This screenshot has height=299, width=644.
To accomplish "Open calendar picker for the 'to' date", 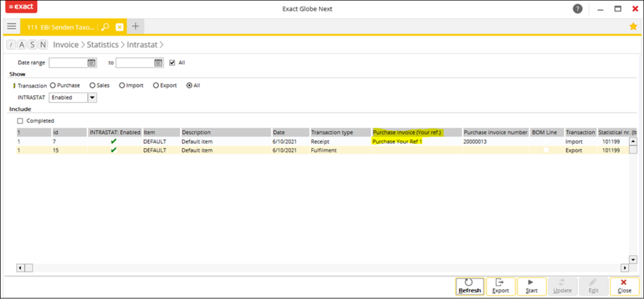I will 159,63.
